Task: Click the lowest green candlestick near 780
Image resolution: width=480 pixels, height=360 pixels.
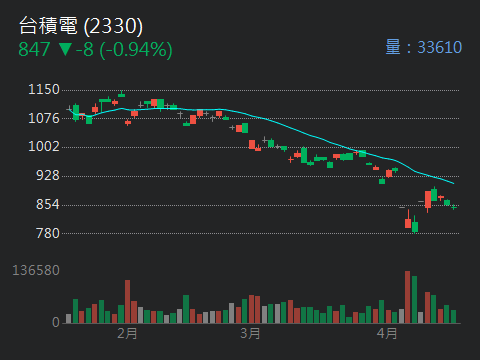Action: point(415,225)
